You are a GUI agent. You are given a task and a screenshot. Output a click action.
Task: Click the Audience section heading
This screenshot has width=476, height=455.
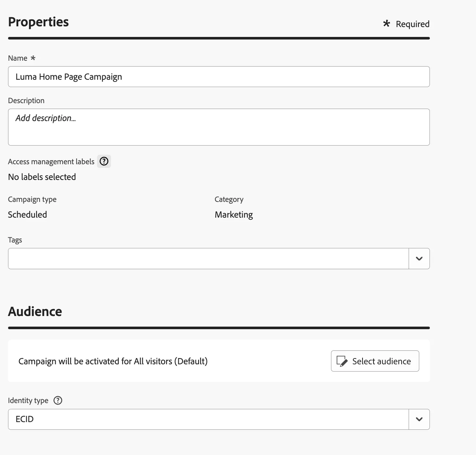(x=35, y=312)
